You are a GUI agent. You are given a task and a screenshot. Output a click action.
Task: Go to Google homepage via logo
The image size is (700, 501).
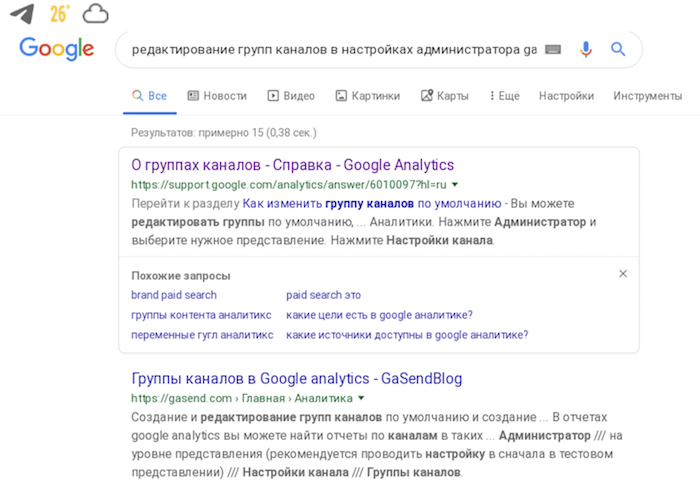coord(57,48)
